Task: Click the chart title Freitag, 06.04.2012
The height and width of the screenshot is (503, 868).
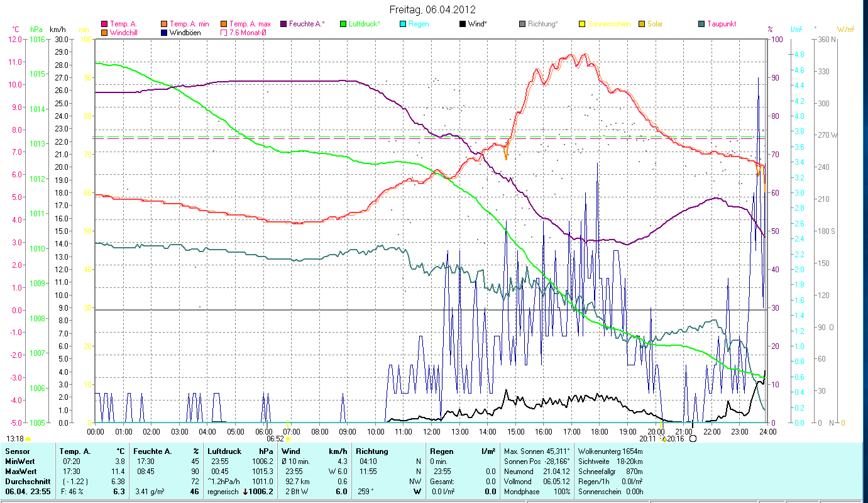Action: pyautogui.click(x=432, y=9)
